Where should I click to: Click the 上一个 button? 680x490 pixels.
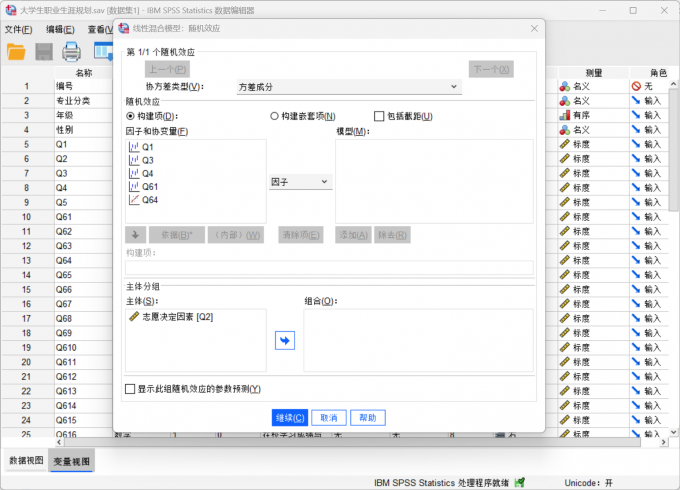click(167, 69)
